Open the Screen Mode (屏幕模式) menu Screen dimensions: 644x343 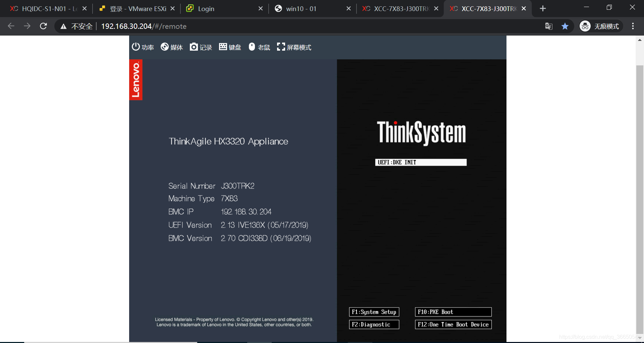coord(294,47)
